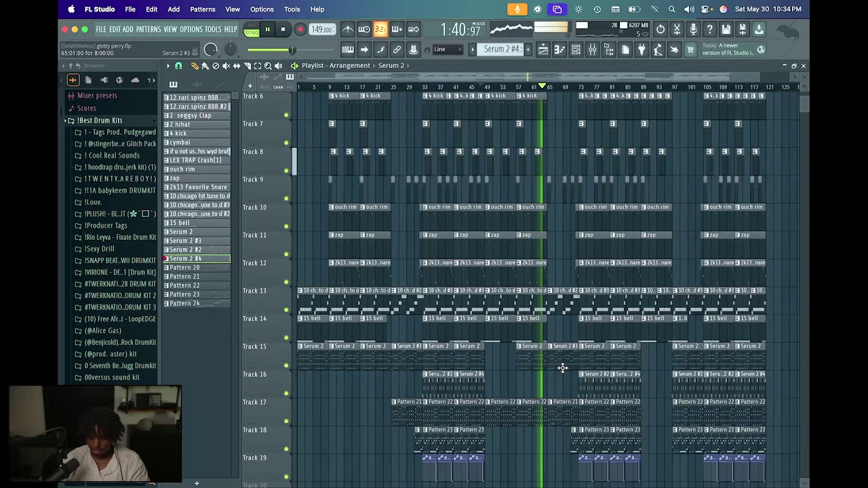Open the Plugin database plug icon

click(x=642, y=49)
